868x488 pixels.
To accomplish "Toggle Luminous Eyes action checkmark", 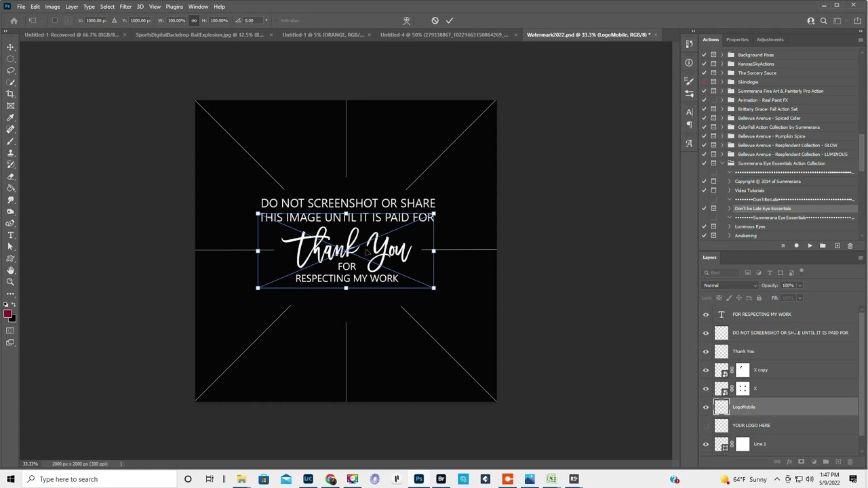I will 704,226.
